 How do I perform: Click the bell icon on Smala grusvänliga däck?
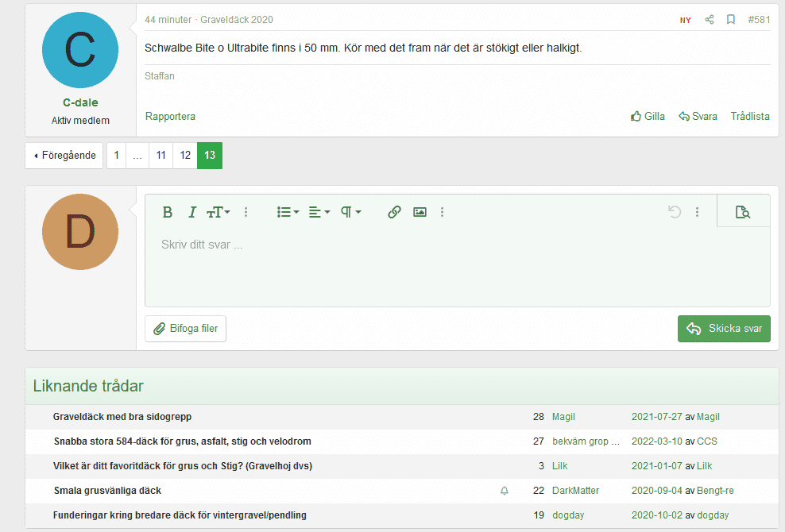click(504, 491)
